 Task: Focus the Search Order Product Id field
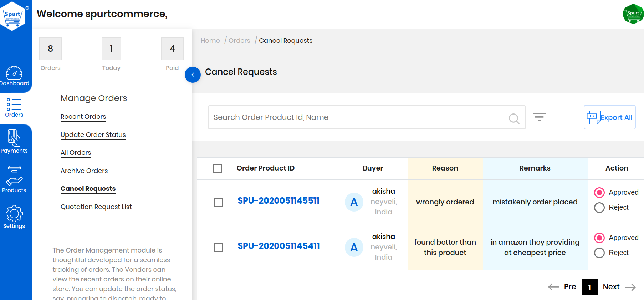[x=357, y=117]
